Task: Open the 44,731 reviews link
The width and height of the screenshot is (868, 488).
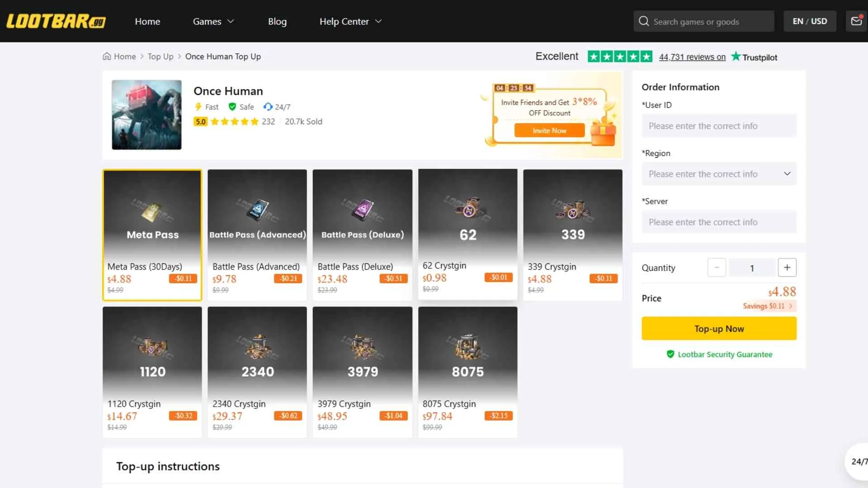Action: [692, 57]
